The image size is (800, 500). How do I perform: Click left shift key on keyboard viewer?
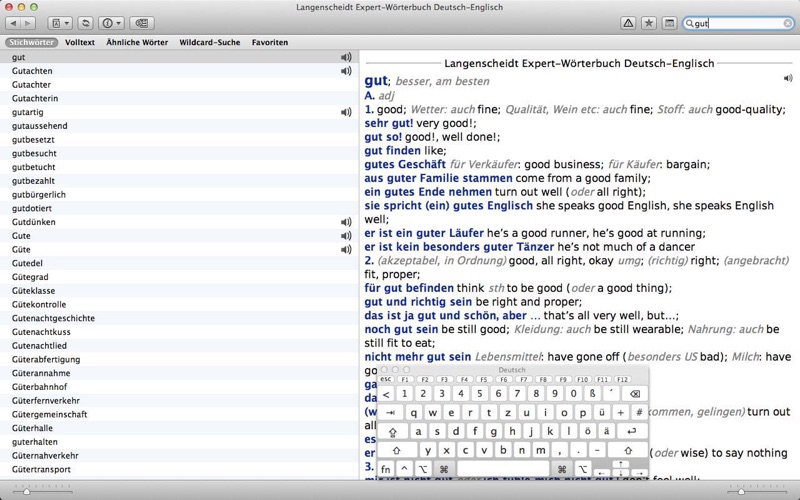point(397,451)
